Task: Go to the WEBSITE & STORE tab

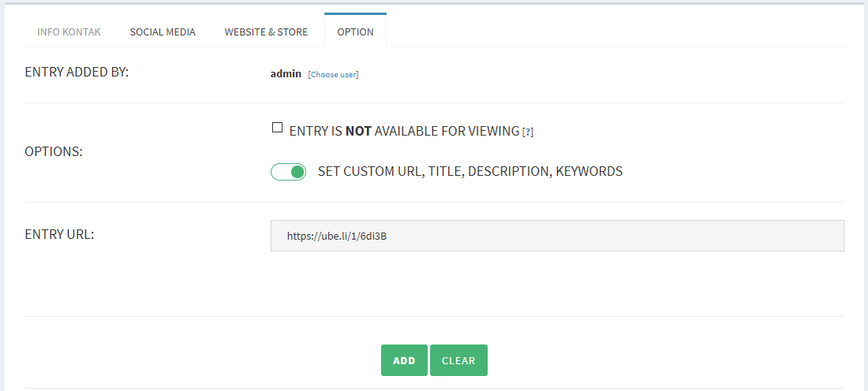Action: pyautogui.click(x=266, y=32)
